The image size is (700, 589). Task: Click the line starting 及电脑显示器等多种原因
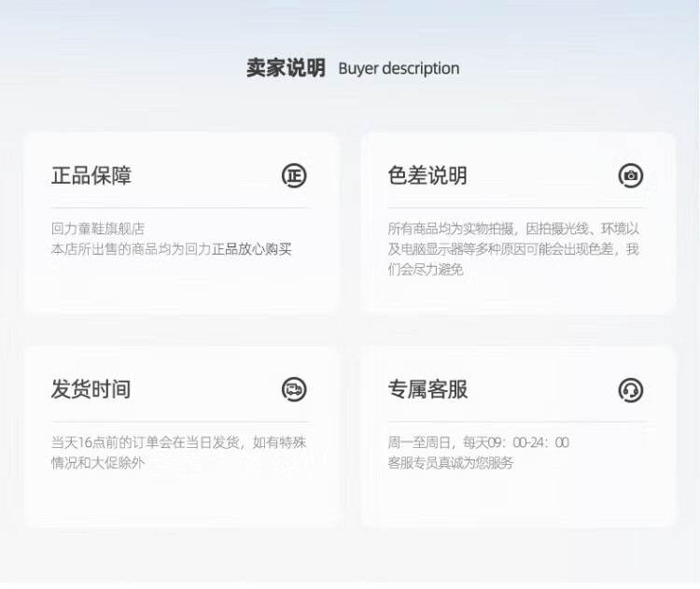[x=513, y=249]
